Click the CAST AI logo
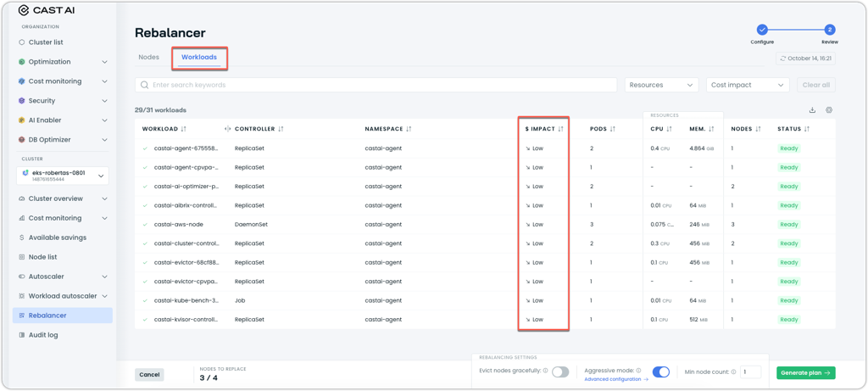 click(47, 10)
